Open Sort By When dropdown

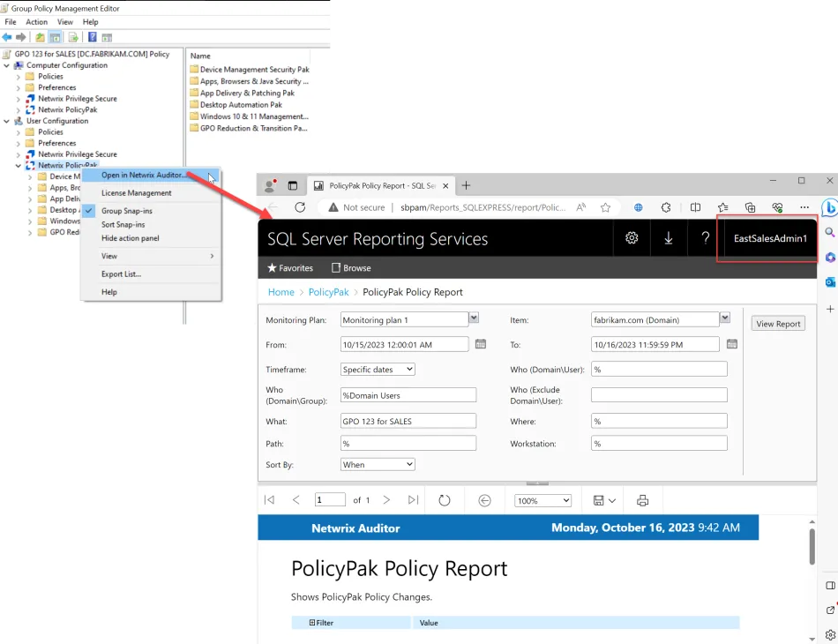pos(378,464)
